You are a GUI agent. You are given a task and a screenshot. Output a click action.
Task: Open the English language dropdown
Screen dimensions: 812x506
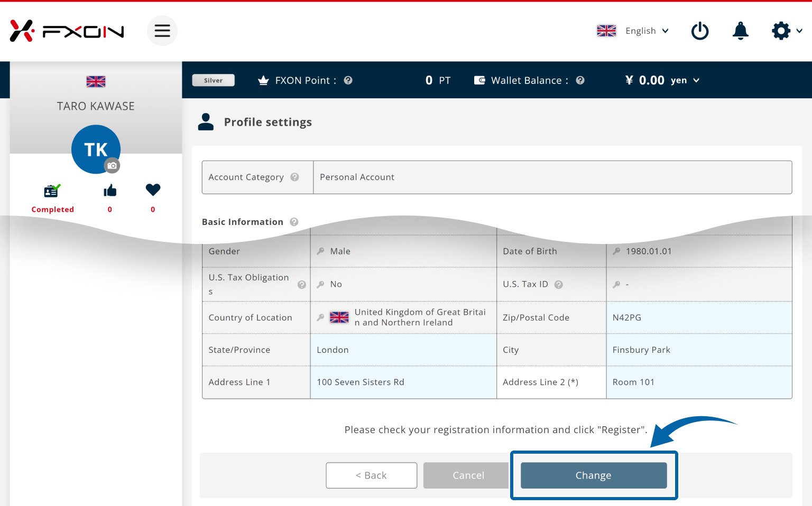(647, 31)
